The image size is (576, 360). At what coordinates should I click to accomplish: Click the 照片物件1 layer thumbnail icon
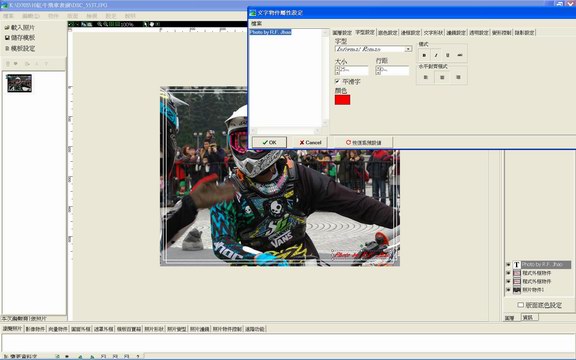pyautogui.click(x=516, y=290)
